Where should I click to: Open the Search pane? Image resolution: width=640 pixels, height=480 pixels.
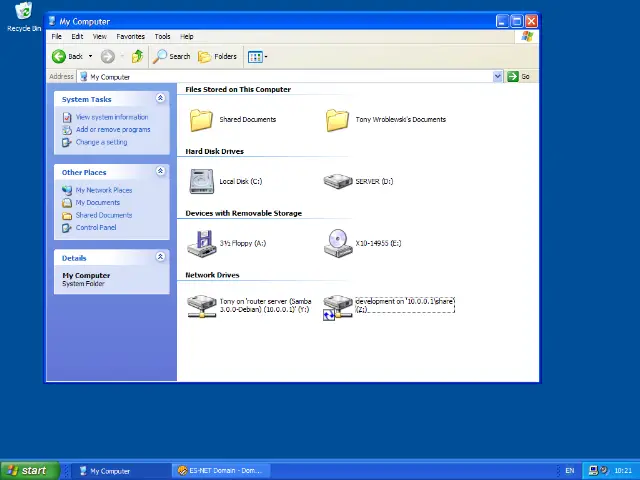(171, 56)
